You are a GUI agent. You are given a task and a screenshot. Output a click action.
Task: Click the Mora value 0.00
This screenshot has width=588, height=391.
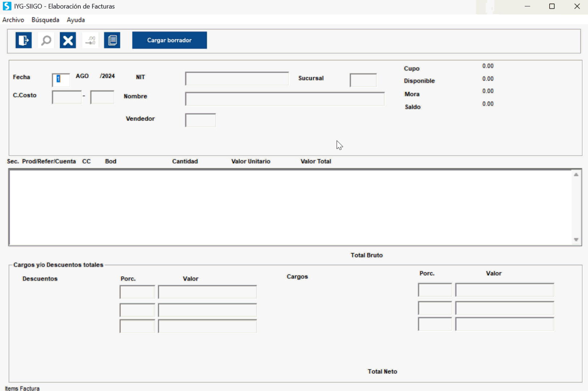click(488, 91)
